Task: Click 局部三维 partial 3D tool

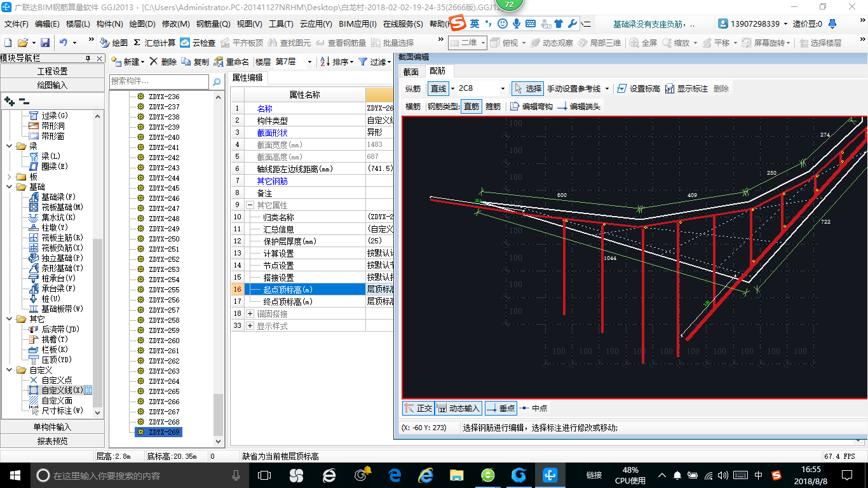Action: tap(599, 43)
